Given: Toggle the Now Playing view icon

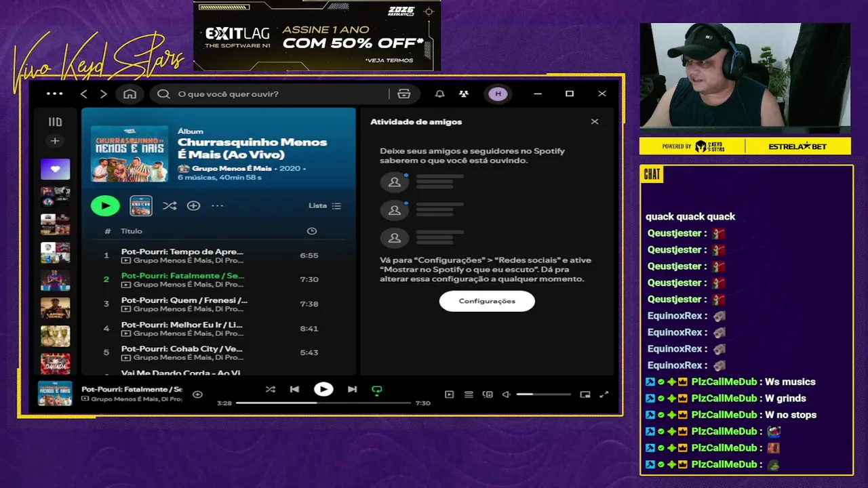Looking at the screenshot, I should [x=449, y=394].
